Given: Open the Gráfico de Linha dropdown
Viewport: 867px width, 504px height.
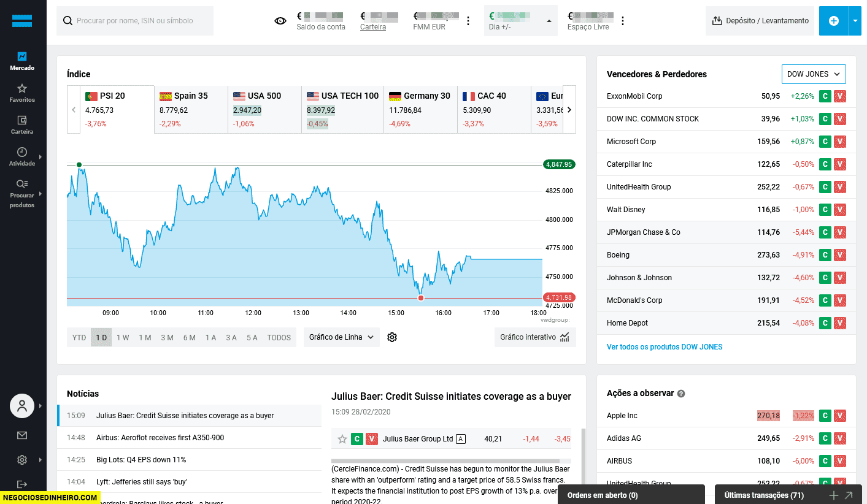Looking at the screenshot, I should tap(342, 337).
